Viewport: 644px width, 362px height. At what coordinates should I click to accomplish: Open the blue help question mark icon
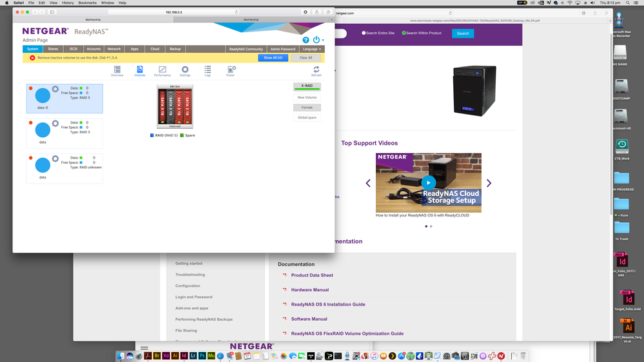306,40
